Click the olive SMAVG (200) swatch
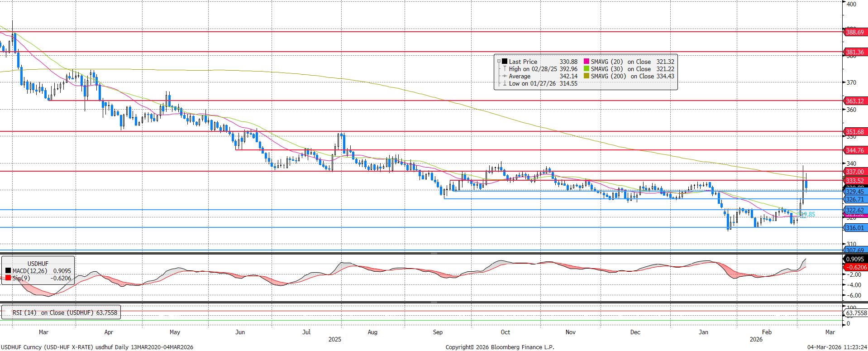Screen dimensions: 868x351 [587, 76]
